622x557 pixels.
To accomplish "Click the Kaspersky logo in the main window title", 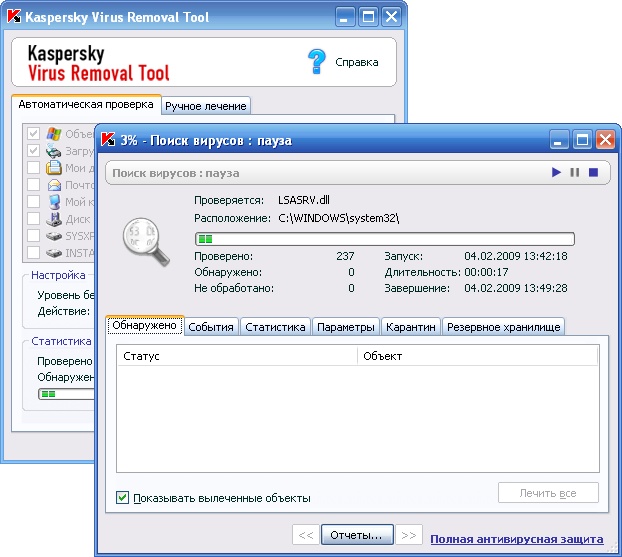I will click(14, 17).
